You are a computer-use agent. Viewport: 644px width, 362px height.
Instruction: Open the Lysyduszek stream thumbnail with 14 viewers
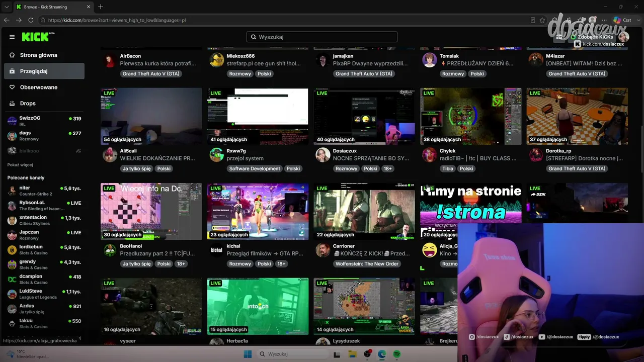pos(364,307)
